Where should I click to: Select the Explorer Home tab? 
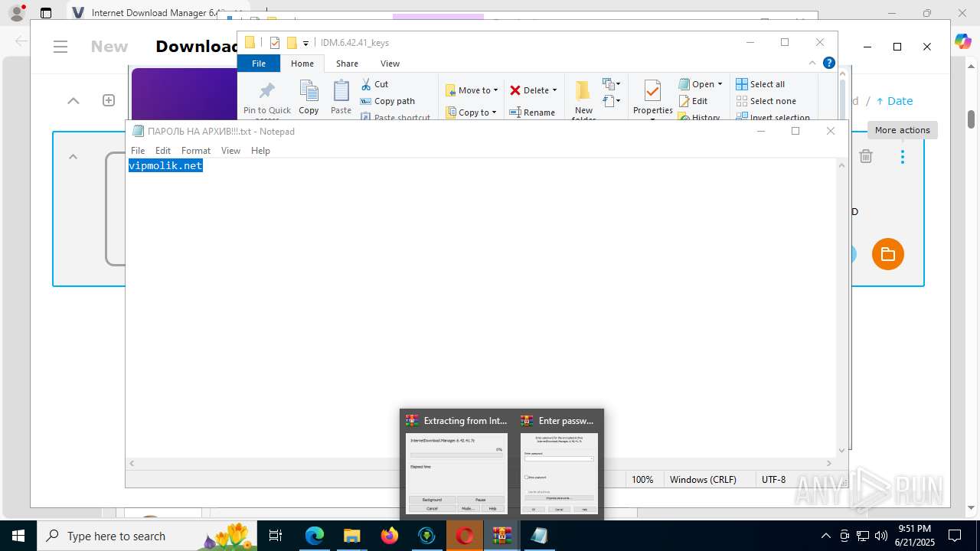click(x=302, y=64)
